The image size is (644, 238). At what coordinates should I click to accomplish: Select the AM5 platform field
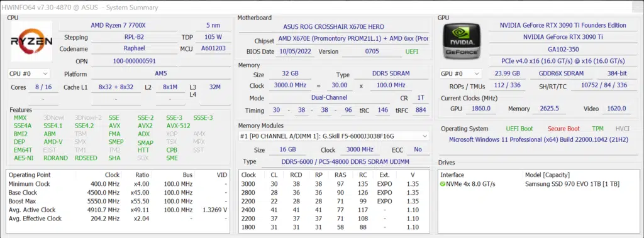[x=160, y=74]
